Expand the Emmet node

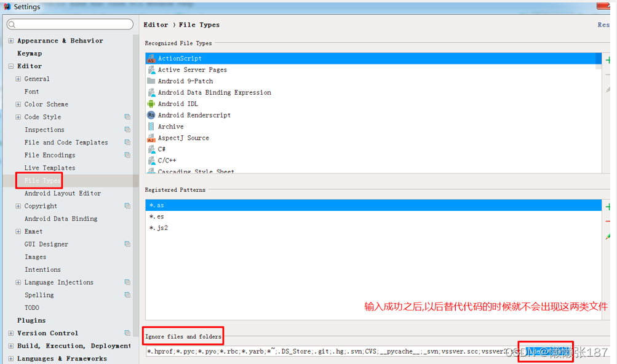pyautogui.click(x=18, y=231)
